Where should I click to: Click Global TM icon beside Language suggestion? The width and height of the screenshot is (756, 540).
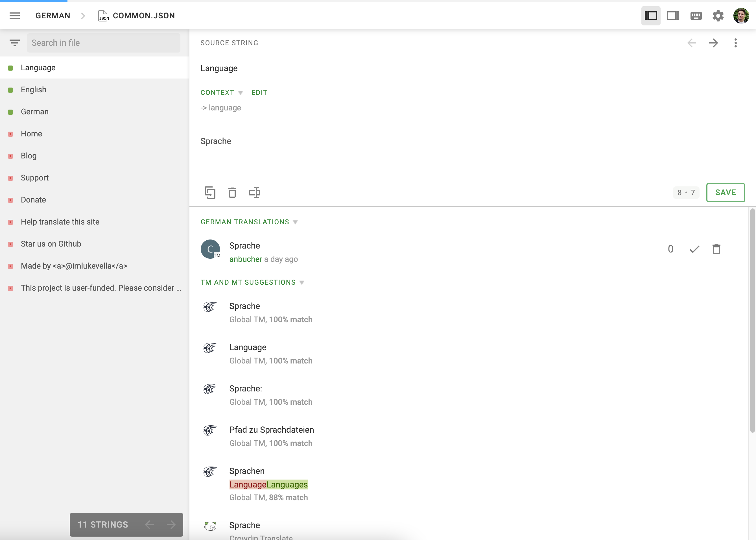(x=210, y=348)
